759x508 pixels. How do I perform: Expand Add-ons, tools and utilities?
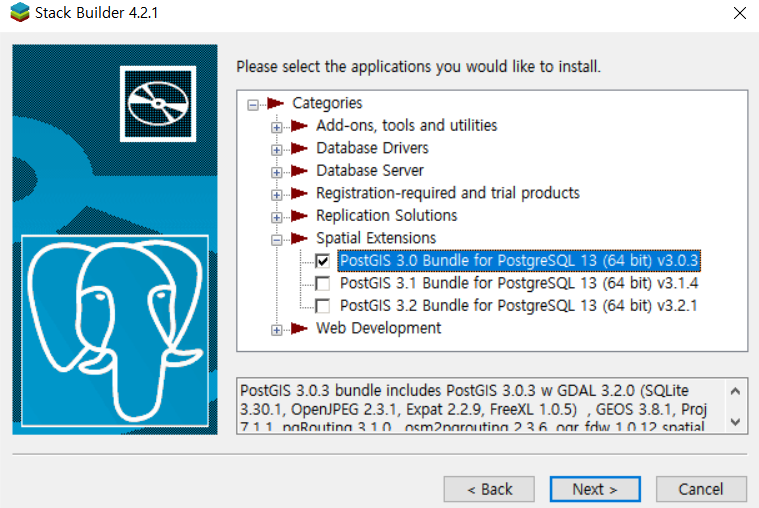pos(276,127)
